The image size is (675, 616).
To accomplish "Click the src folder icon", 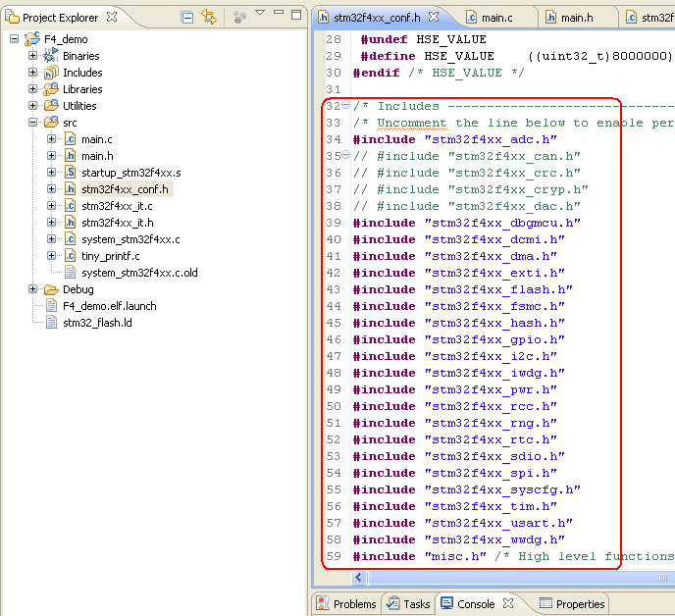I will tap(51, 122).
